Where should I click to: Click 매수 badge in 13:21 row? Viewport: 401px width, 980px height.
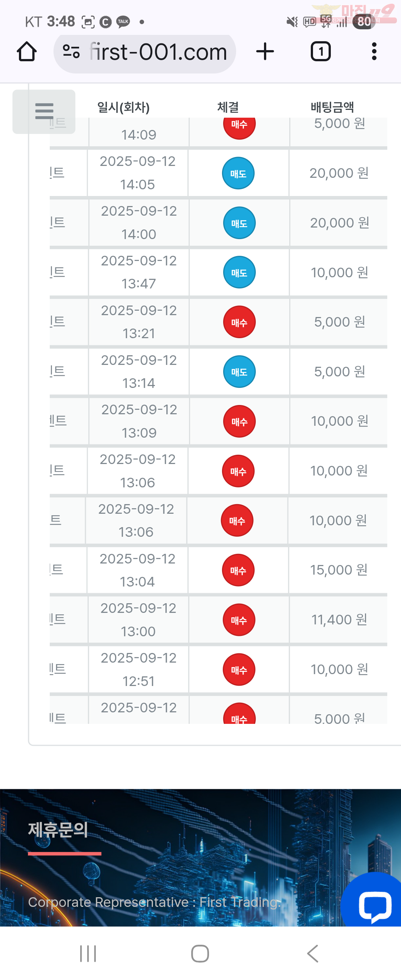pyautogui.click(x=239, y=322)
